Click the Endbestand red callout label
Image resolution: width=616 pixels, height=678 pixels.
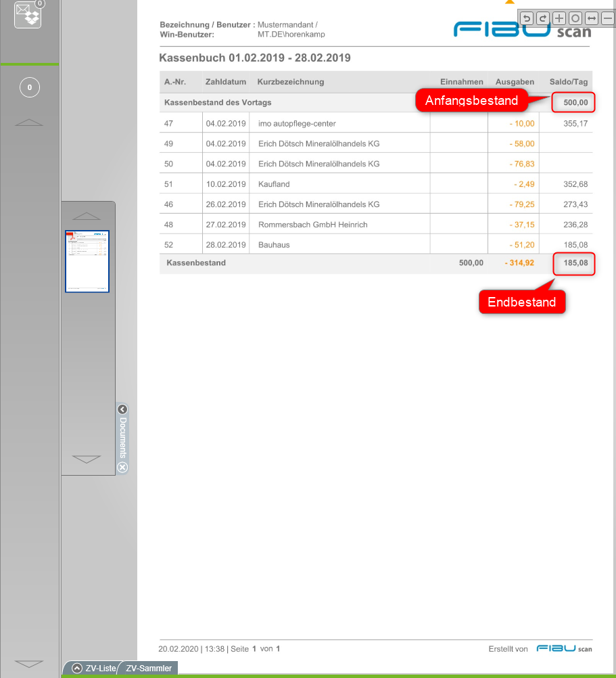[x=521, y=302]
